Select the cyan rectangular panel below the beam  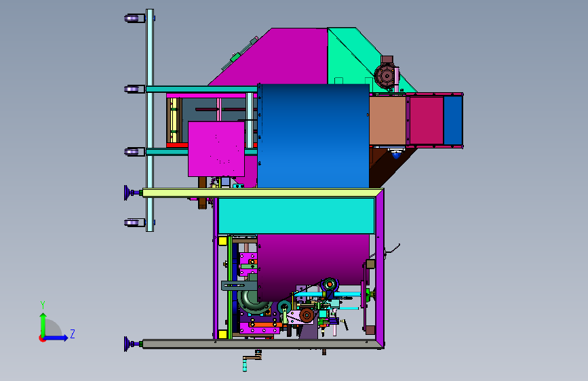point(296,216)
